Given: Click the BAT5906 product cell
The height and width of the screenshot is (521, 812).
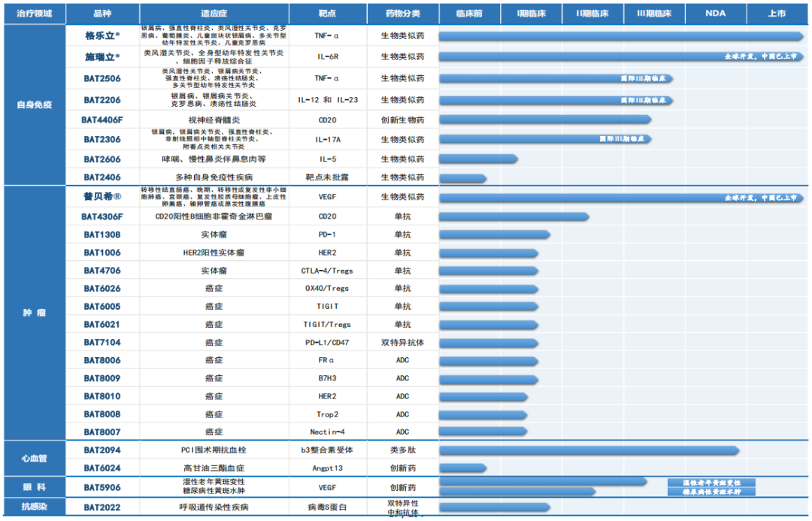Looking at the screenshot, I should pos(102,487).
